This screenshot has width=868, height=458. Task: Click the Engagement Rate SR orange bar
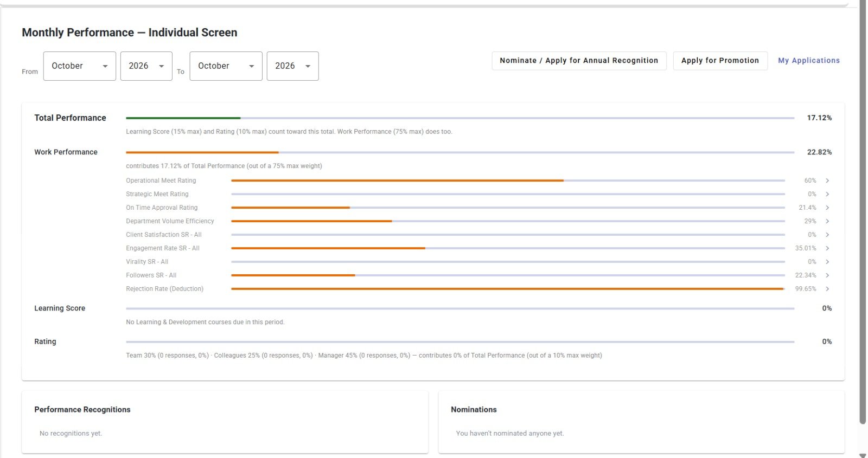pyautogui.click(x=328, y=248)
